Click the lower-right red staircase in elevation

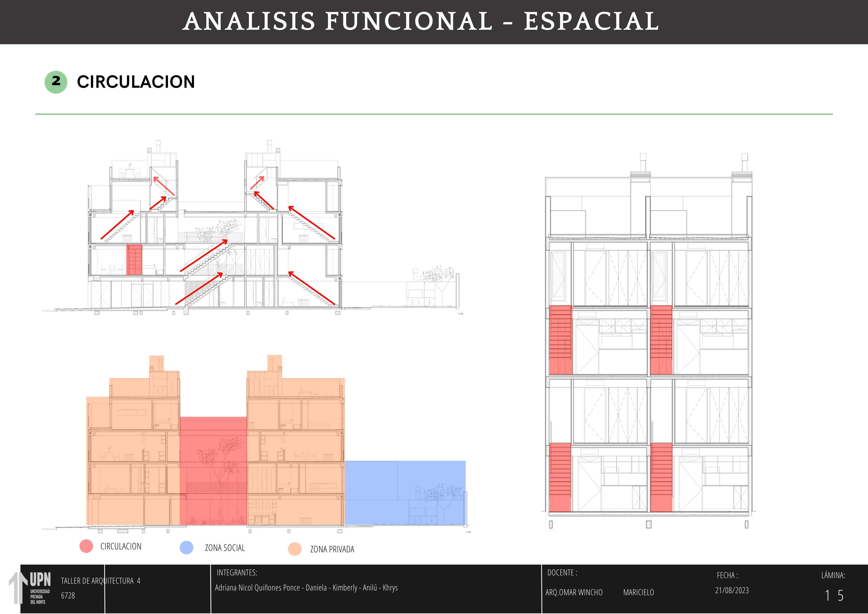click(x=661, y=477)
